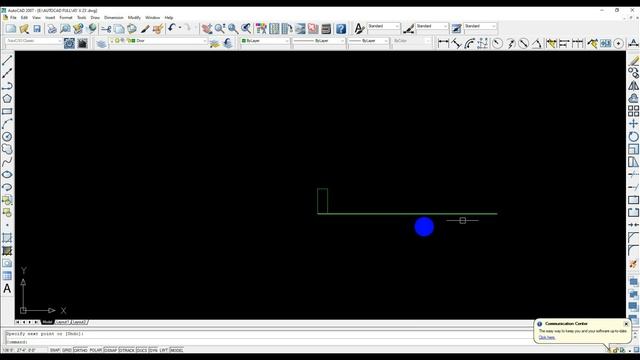Open the Text Style Standard dropdown

tap(384, 26)
